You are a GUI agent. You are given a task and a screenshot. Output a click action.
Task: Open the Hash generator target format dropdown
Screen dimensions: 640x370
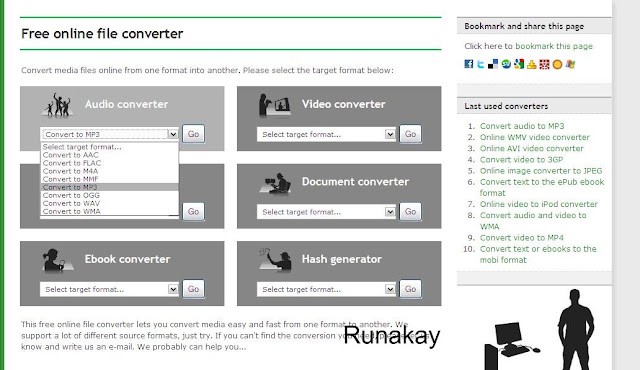pyautogui.click(x=326, y=289)
